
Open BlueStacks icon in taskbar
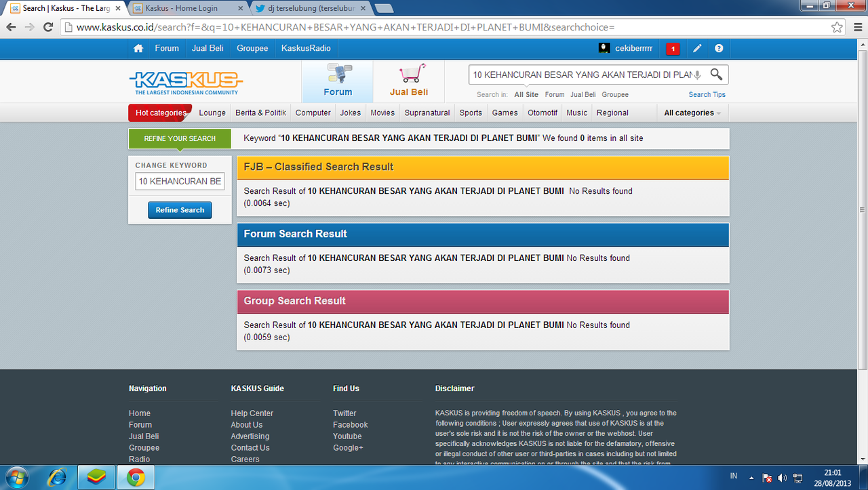[x=96, y=478]
